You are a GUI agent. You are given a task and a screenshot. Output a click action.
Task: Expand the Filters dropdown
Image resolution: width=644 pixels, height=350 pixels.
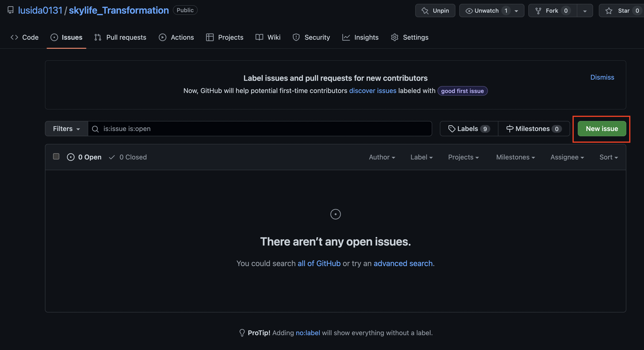66,129
